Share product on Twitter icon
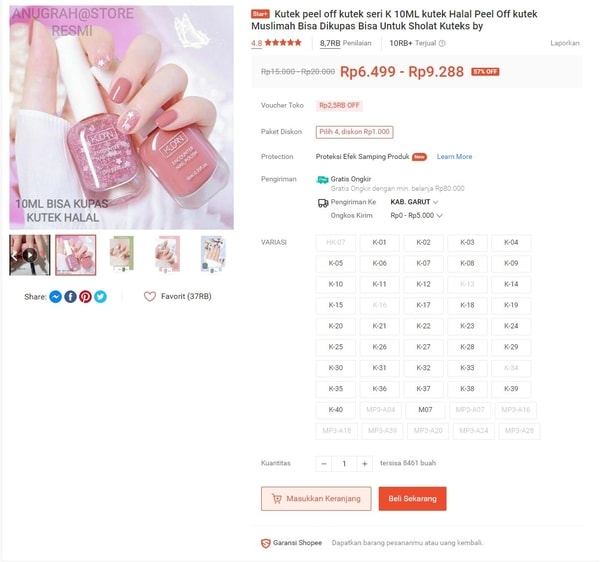The height and width of the screenshot is (562, 600). [x=100, y=296]
